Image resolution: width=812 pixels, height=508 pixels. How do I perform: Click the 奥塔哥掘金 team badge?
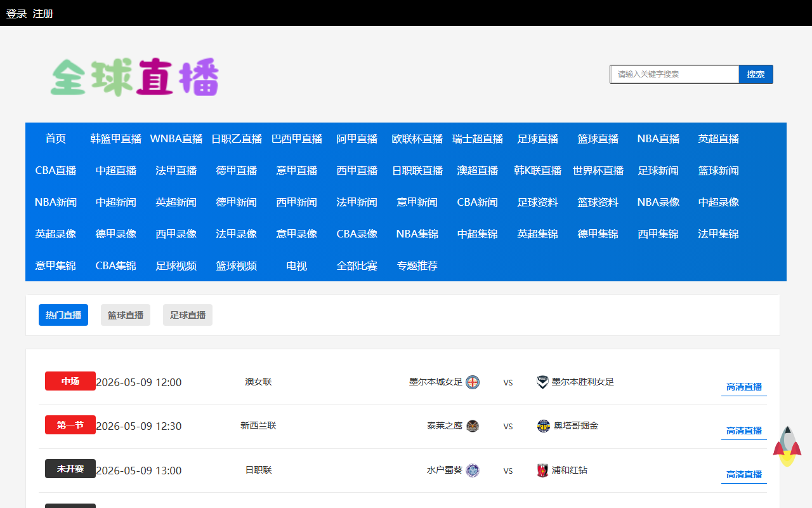(x=544, y=426)
